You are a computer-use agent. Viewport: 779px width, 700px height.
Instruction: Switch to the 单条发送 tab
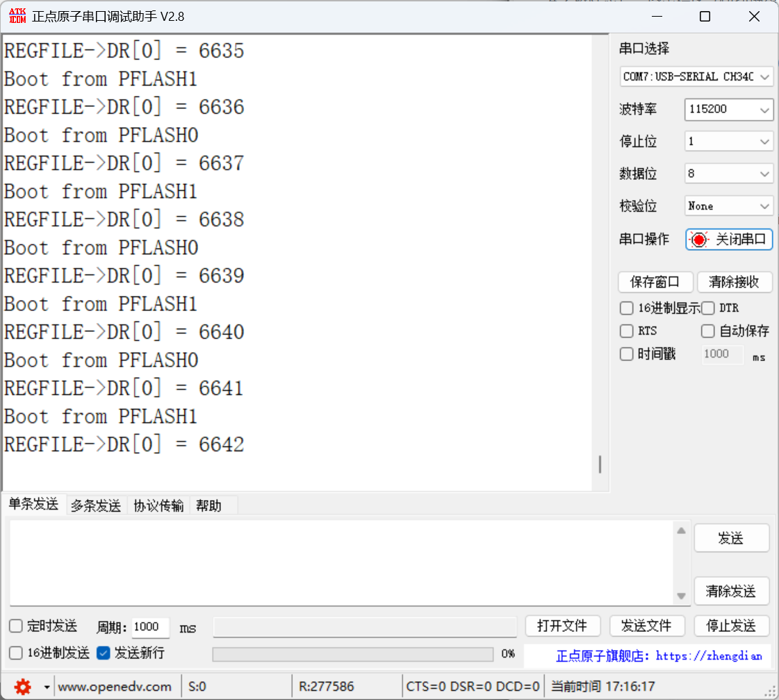point(33,504)
